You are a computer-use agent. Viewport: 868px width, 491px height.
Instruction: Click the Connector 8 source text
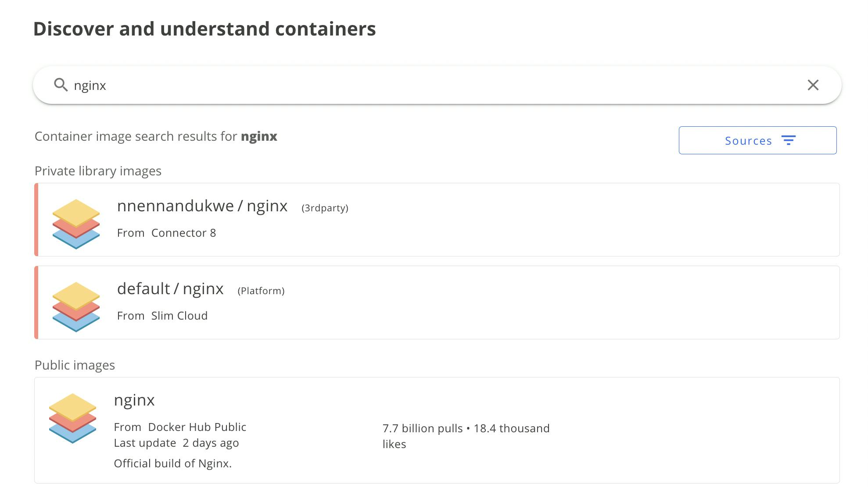[x=183, y=233]
